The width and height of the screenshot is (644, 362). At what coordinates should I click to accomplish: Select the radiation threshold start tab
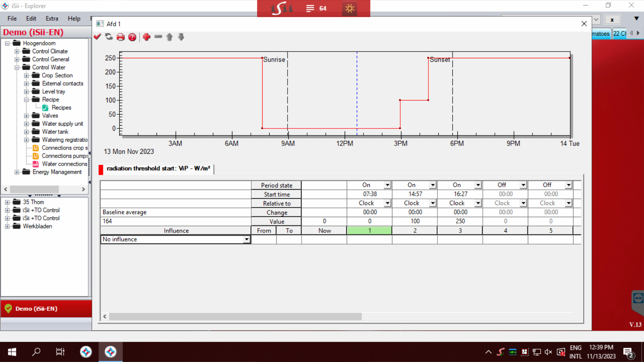pyautogui.click(x=158, y=169)
